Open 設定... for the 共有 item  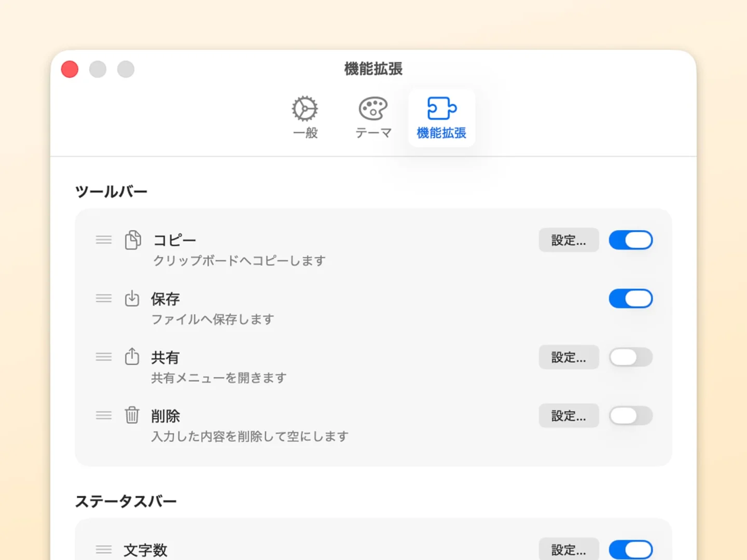tap(569, 357)
